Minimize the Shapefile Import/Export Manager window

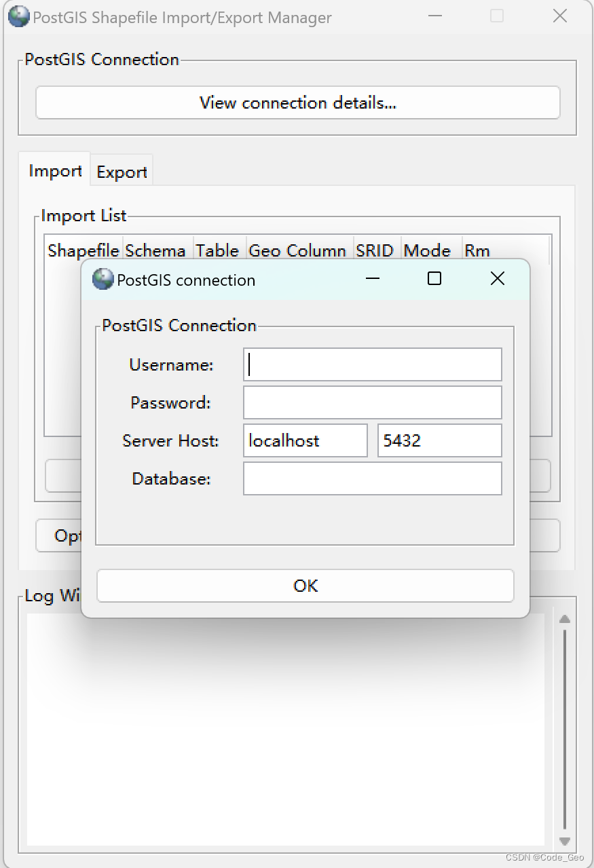click(434, 16)
